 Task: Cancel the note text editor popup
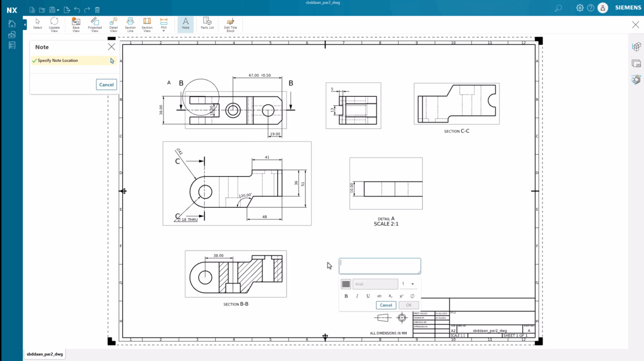point(386,305)
